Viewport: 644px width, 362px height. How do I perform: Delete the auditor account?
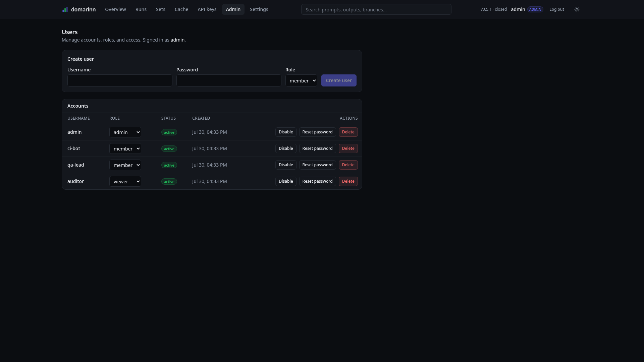348,181
